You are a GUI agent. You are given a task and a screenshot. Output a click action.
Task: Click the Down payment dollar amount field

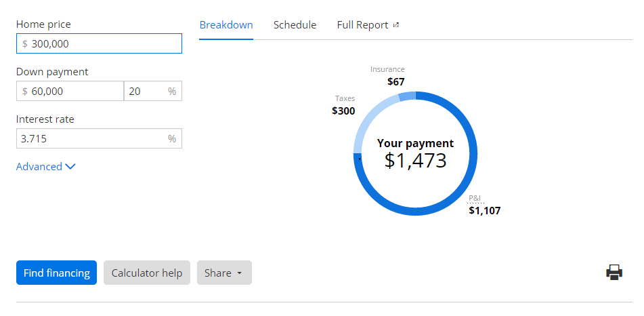70,91
